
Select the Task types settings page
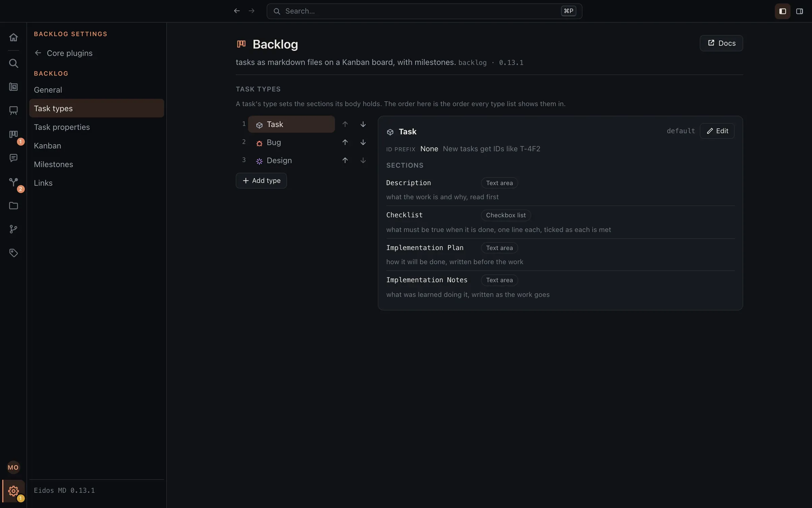(96, 108)
